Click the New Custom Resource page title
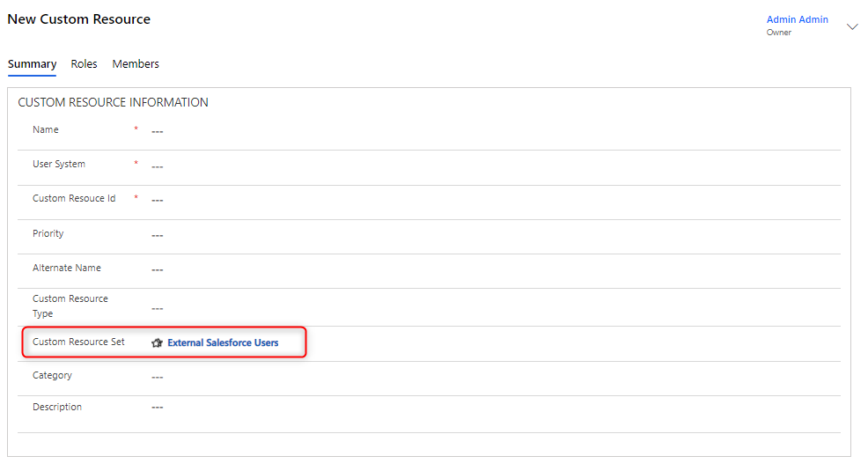This screenshot has width=868, height=471. point(78,19)
